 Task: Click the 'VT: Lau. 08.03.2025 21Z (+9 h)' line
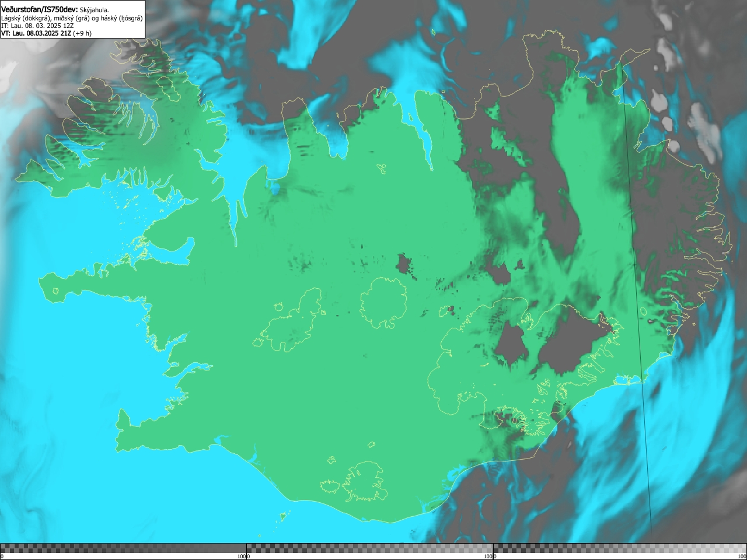(x=46, y=33)
